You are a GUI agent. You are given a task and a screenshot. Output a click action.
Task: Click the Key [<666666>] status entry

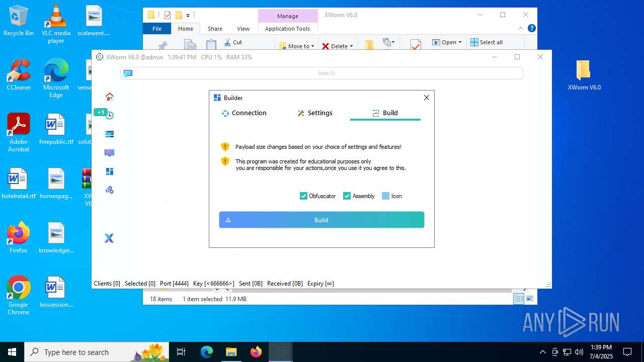(x=214, y=284)
